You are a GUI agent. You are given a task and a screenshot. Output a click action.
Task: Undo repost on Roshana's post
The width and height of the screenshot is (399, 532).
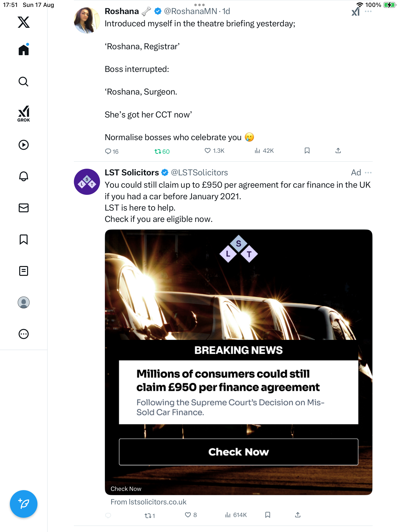(x=158, y=151)
